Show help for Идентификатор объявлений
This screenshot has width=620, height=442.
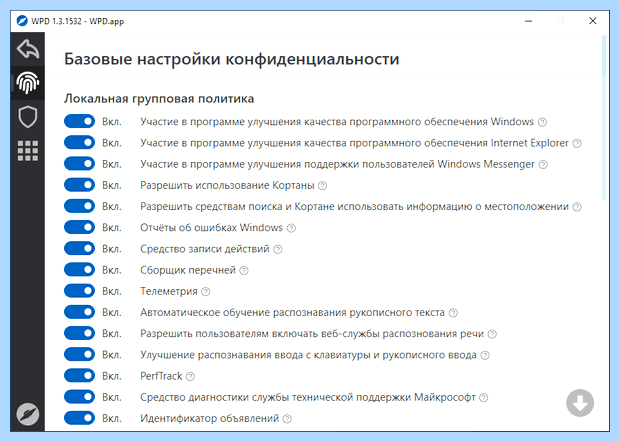(287, 419)
